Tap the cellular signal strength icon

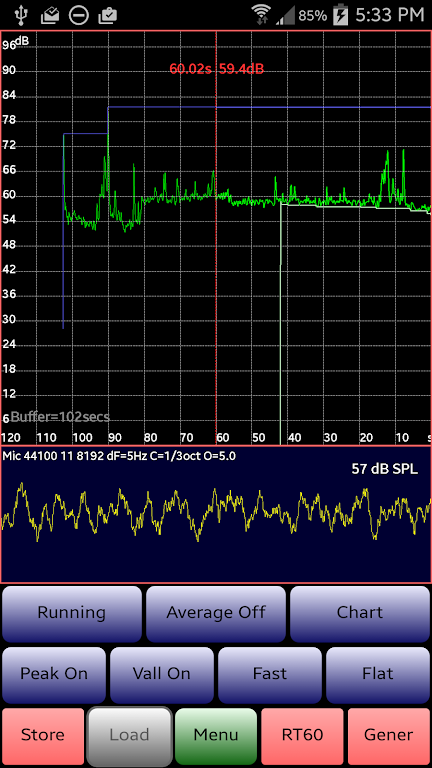pyautogui.click(x=285, y=15)
